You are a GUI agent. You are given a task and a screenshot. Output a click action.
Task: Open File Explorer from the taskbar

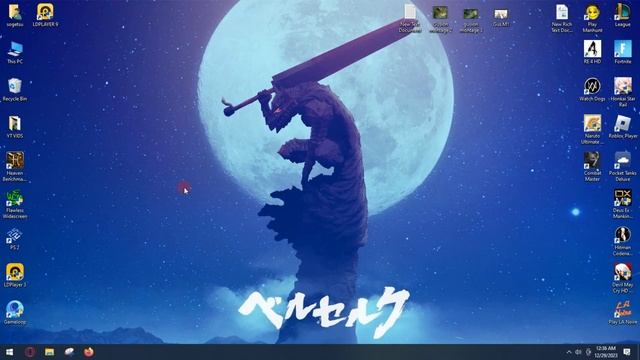(x=49, y=352)
